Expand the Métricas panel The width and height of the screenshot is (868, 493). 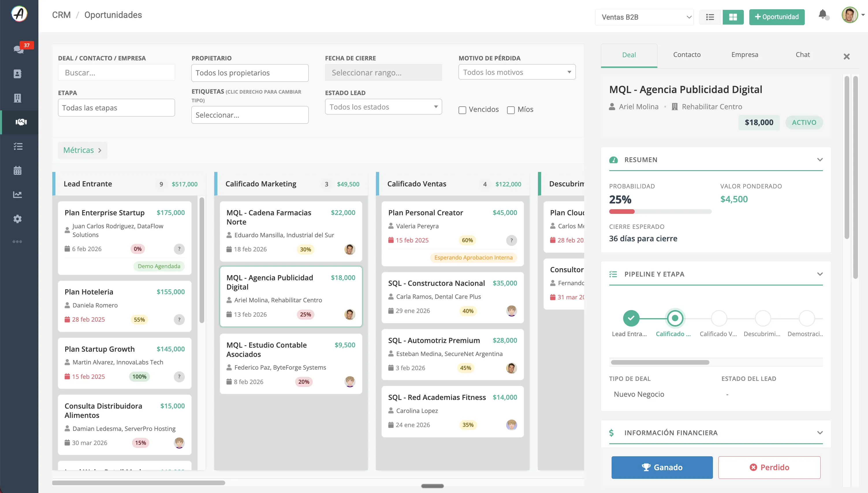(83, 150)
